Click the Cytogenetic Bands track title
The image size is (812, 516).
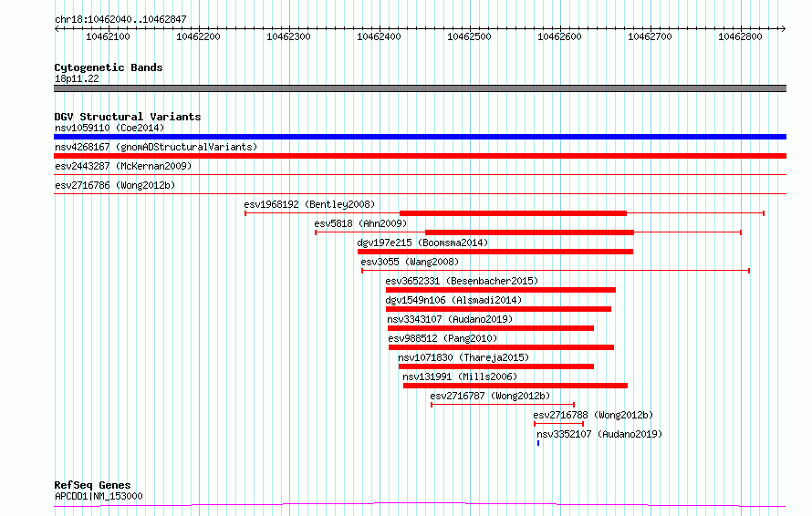(x=109, y=67)
